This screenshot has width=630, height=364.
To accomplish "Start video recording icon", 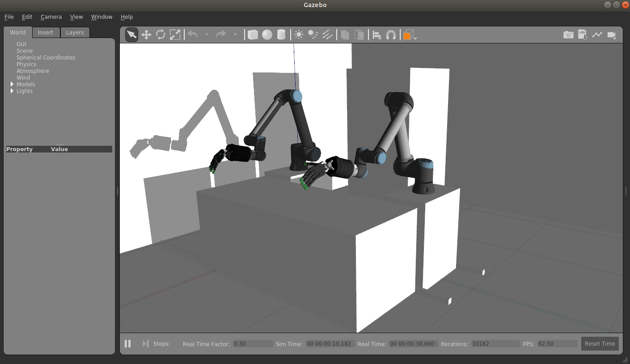I will (x=612, y=34).
